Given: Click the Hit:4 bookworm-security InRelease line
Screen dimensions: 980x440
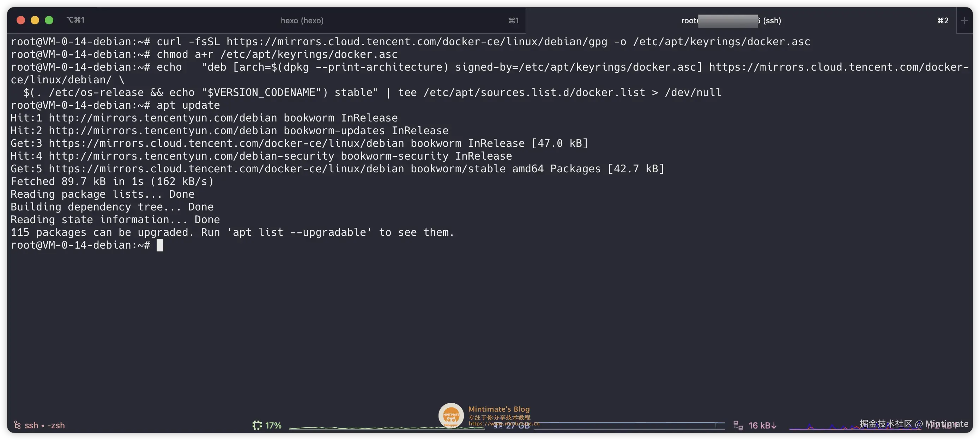Looking at the screenshot, I should coord(261,156).
